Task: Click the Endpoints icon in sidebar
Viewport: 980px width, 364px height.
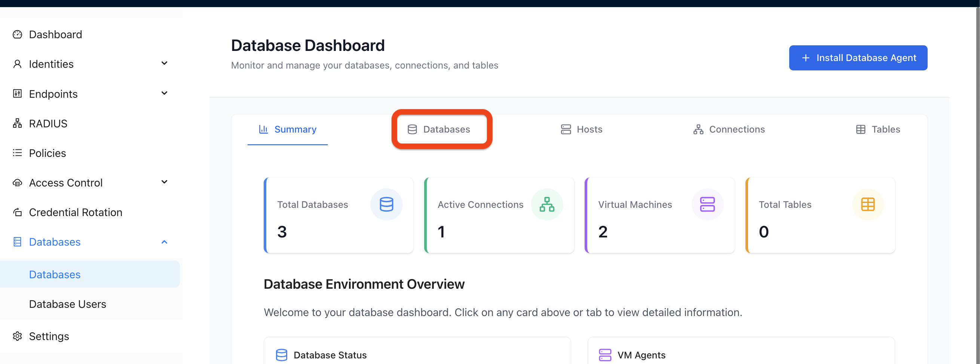Action: (18, 94)
